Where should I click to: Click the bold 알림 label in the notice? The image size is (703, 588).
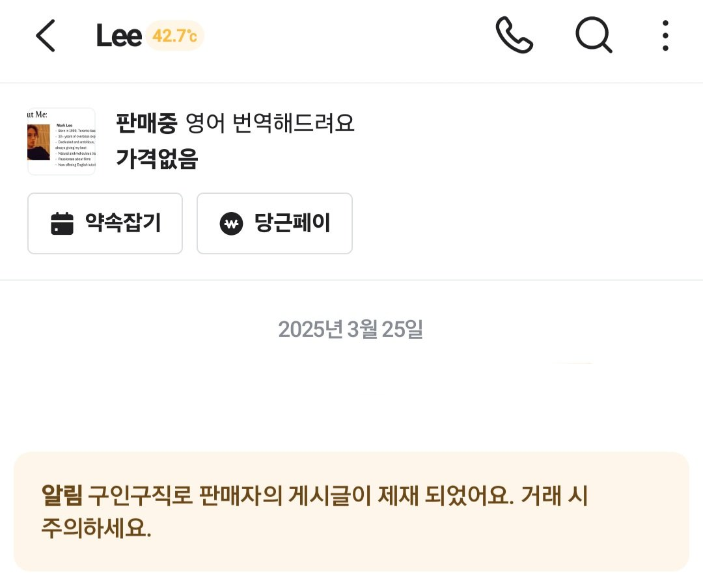[x=62, y=496]
